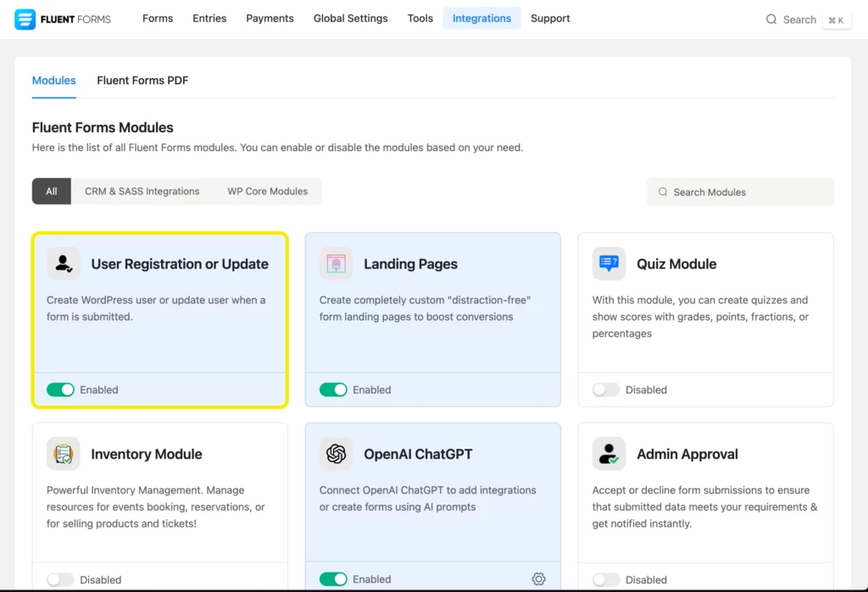This screenshot has width=868, height=592.
Task: Click the Quiz Module title
Action: click(x=676, y=264)
